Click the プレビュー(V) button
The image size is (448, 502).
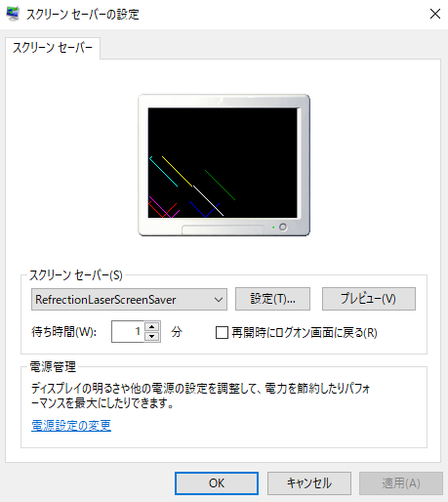pos(369,299)
